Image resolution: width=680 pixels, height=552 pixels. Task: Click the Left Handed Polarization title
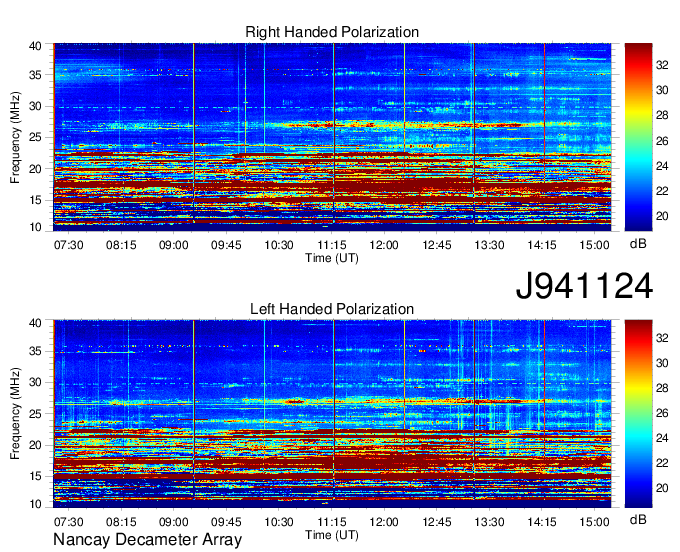pos(332,309)
